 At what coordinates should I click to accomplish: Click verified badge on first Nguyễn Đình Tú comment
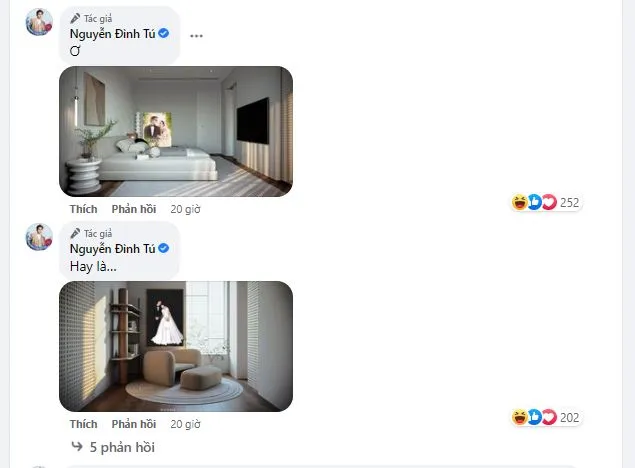(x=164, y=33)
